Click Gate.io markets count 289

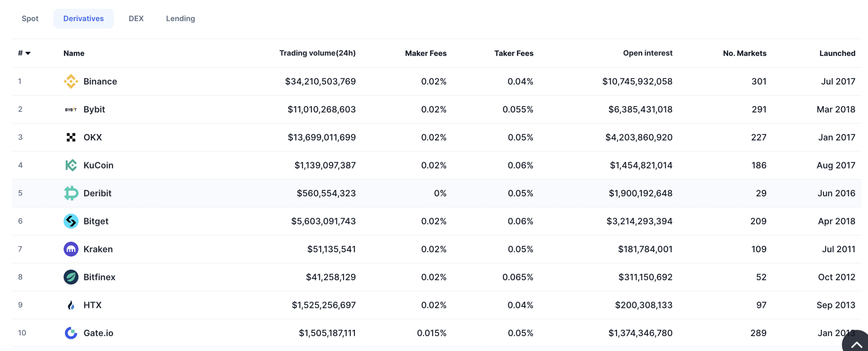[x=758, y=333]
